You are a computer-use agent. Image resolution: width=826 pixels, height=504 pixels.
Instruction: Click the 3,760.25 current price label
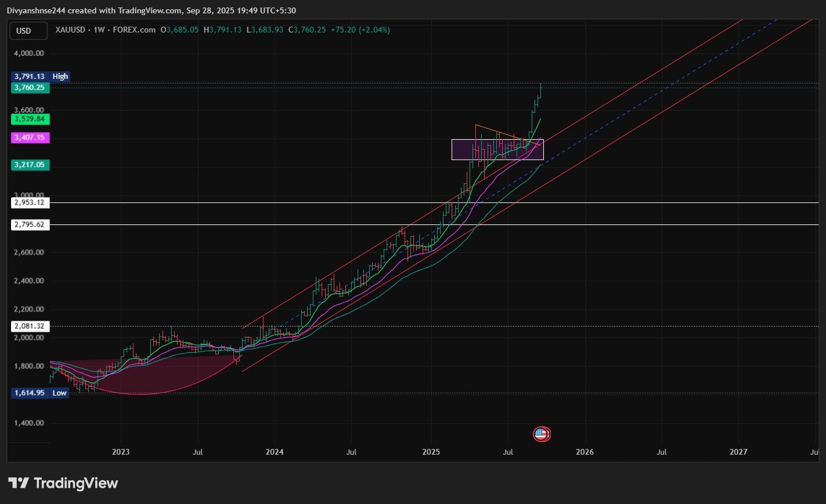click(x=30, y=88)
